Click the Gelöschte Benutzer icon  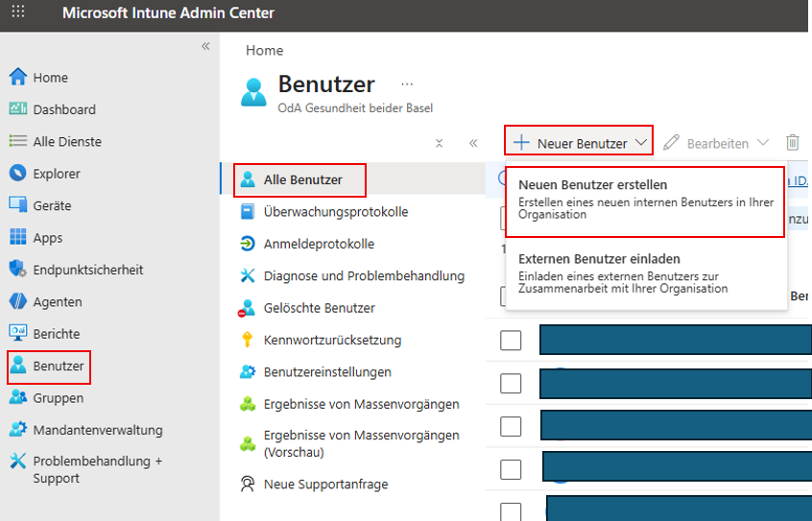pyautogui.click(x=247, y=308)
